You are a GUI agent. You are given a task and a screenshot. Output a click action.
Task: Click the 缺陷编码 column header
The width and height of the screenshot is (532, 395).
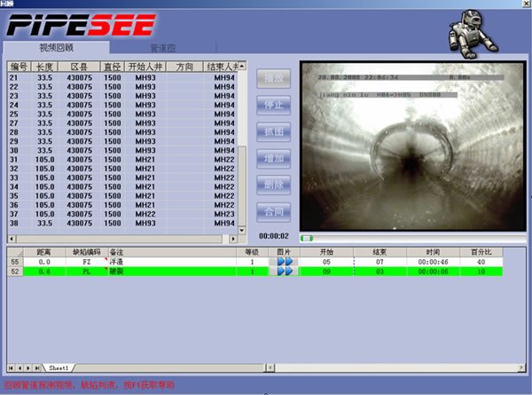point(87,252)
